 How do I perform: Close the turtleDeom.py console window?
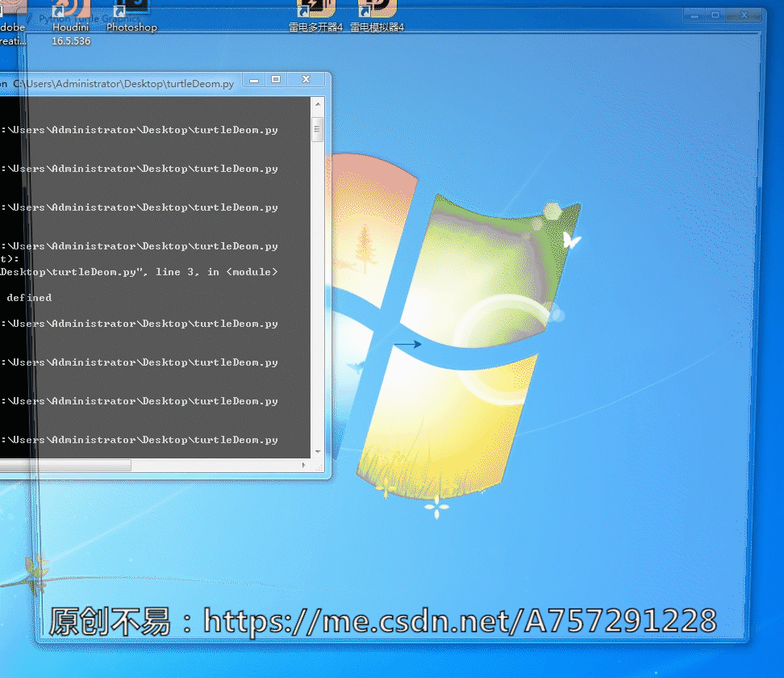306,80
